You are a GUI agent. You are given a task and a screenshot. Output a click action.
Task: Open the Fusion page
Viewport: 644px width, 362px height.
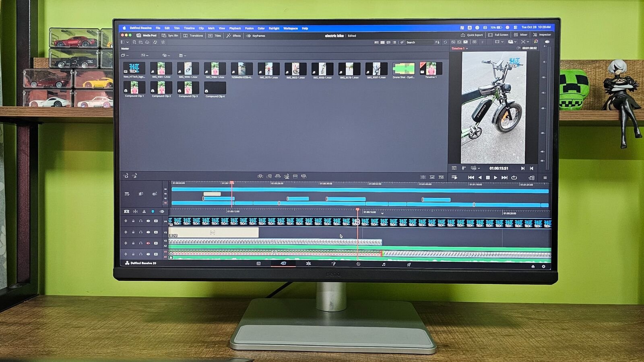[x=333, y=263]
